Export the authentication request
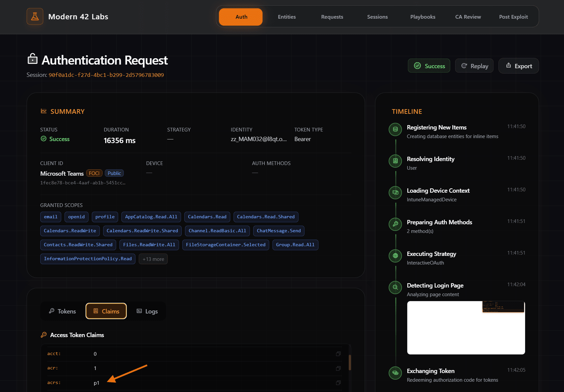Viewport: 564px width, 392px height. click(x=518, y=66)
